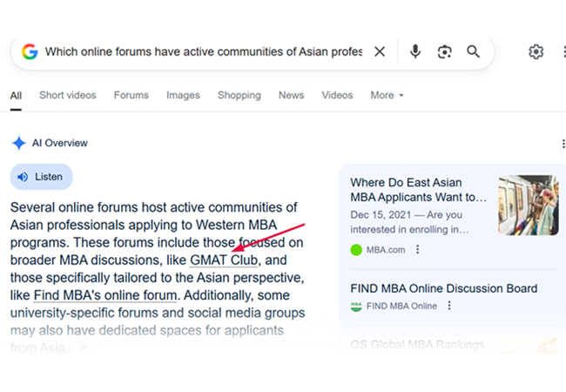Open Google Lens image search
566x392 pixels.
click(x=445, y=52)
